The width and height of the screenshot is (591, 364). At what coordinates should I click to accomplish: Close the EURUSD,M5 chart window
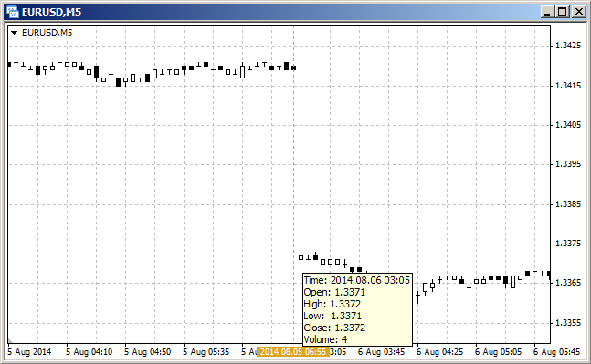click(578, 12)
